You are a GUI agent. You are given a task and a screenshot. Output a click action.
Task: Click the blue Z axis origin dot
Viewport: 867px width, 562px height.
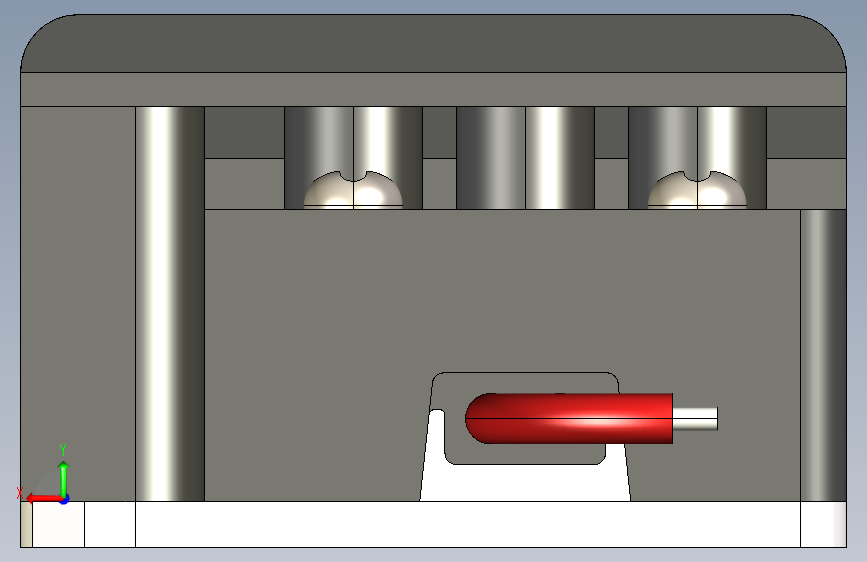(64, 499)
